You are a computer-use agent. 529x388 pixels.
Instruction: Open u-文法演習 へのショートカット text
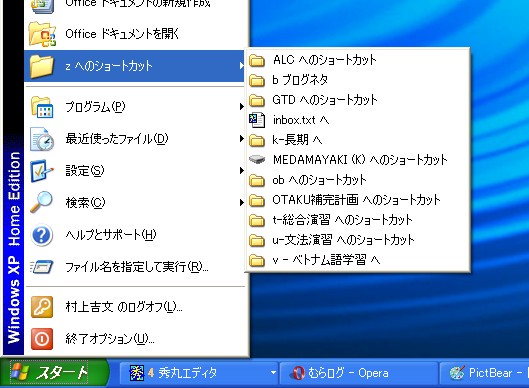[343, 240]
